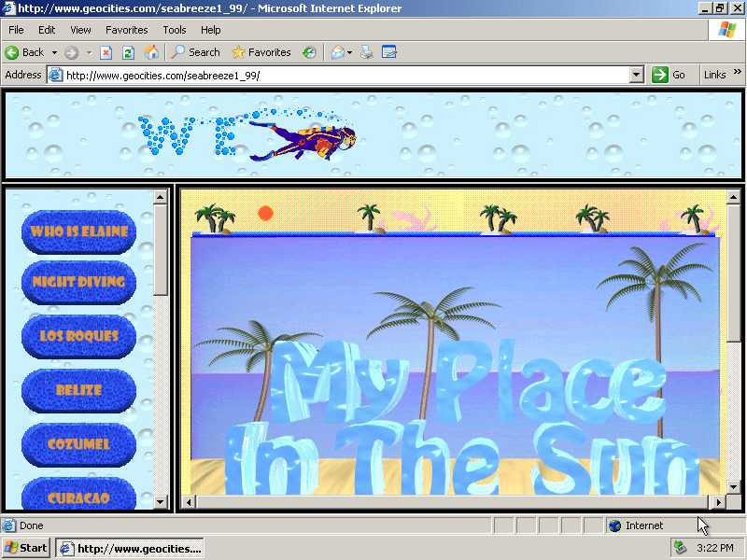The image size is (747, 560).
Task: Expand the Back button history dropdown
Action: click(x=54, y=52)
